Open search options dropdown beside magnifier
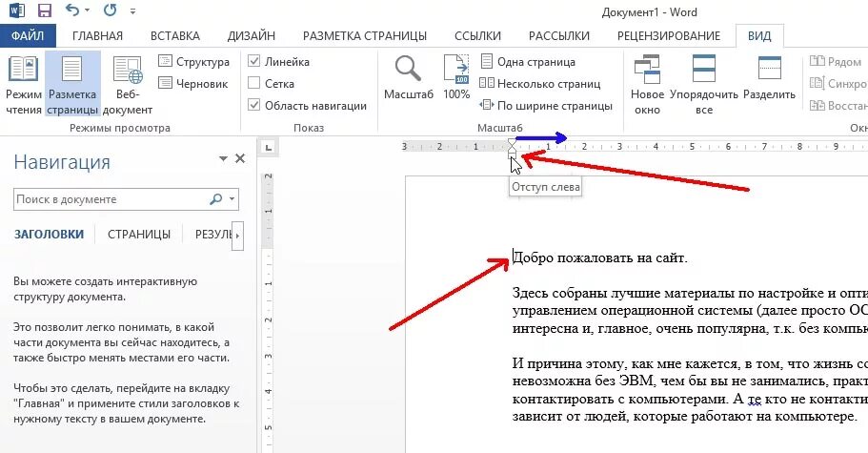Viewport: 868px width, 453px height. click(x=232, y=198)
